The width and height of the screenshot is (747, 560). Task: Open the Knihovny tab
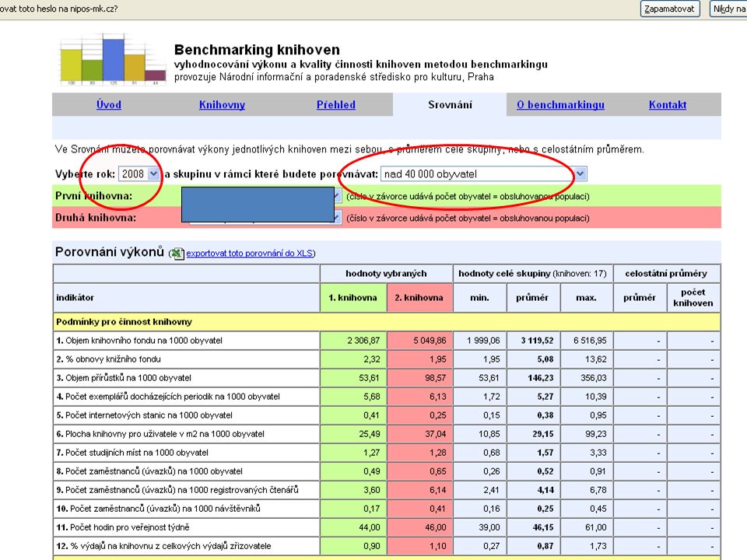pos(222,105)
